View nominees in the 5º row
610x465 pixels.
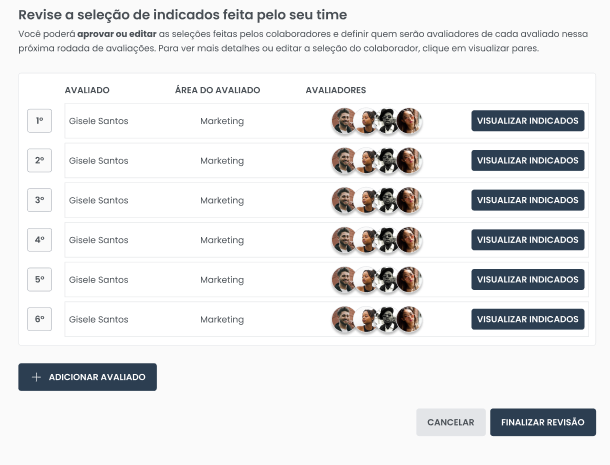pos(527,280)
